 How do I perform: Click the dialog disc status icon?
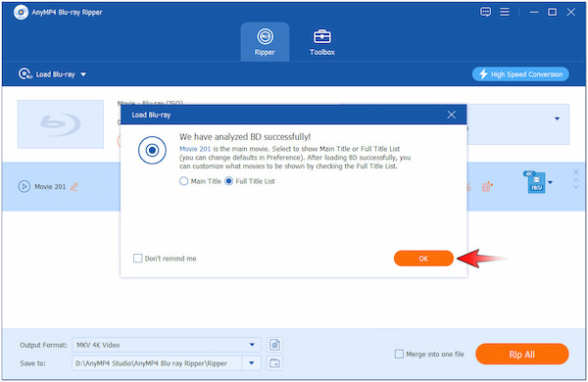pyautogui.click(x=152, y=150)
